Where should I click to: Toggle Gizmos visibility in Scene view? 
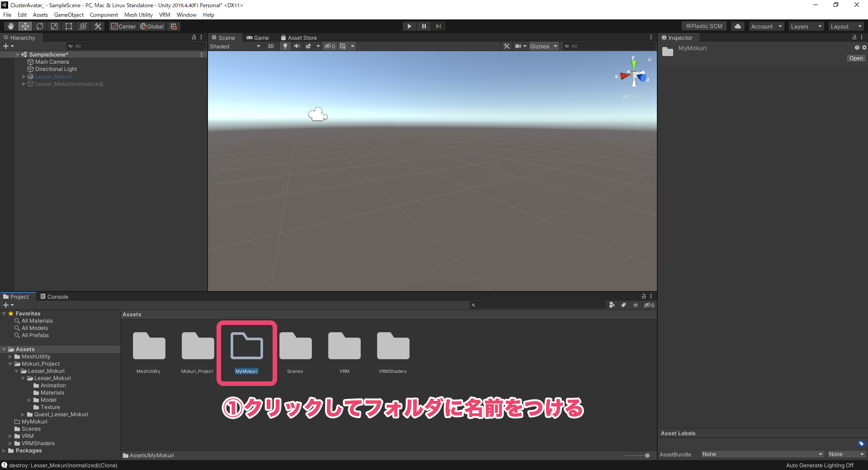click(540, 46)
